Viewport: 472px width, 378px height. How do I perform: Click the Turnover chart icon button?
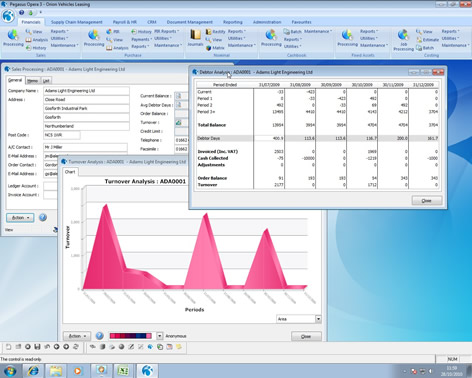[x=179, y=123]
